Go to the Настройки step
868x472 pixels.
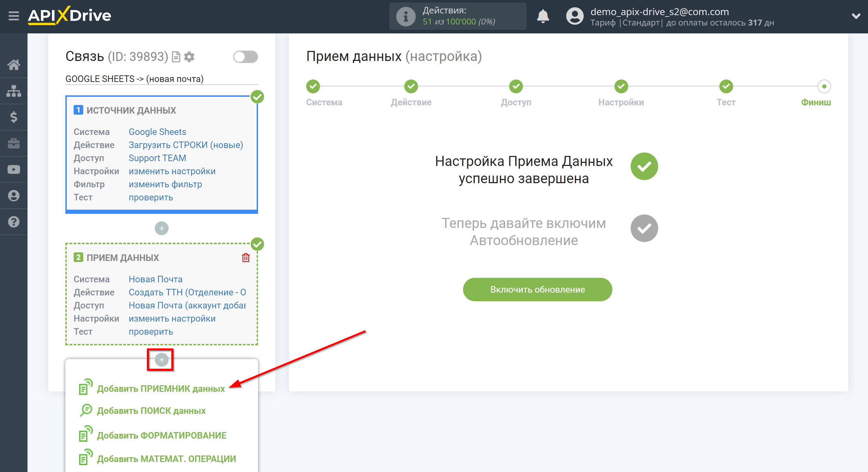(x=621, y=86)
